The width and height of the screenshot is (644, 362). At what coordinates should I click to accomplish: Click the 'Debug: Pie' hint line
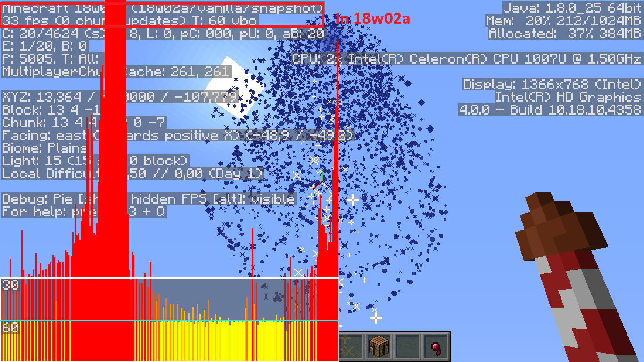[149, 199]
